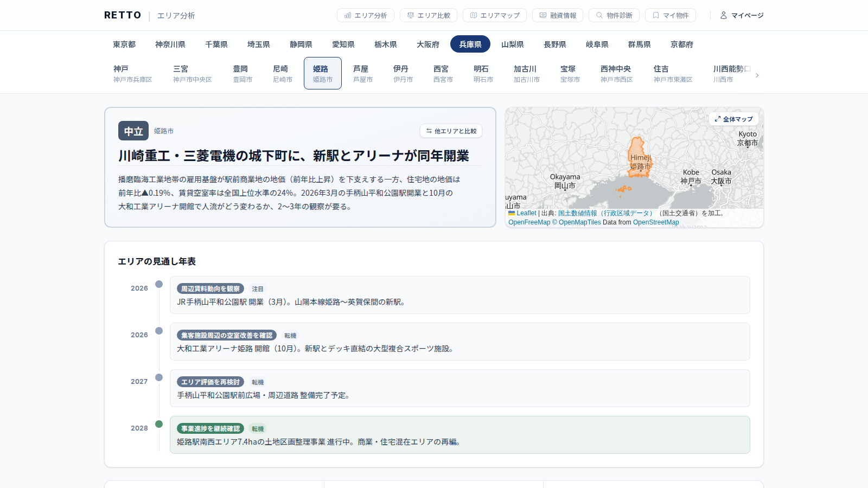Click the magnifier icon in 物件診断 button

coord(599,15)
